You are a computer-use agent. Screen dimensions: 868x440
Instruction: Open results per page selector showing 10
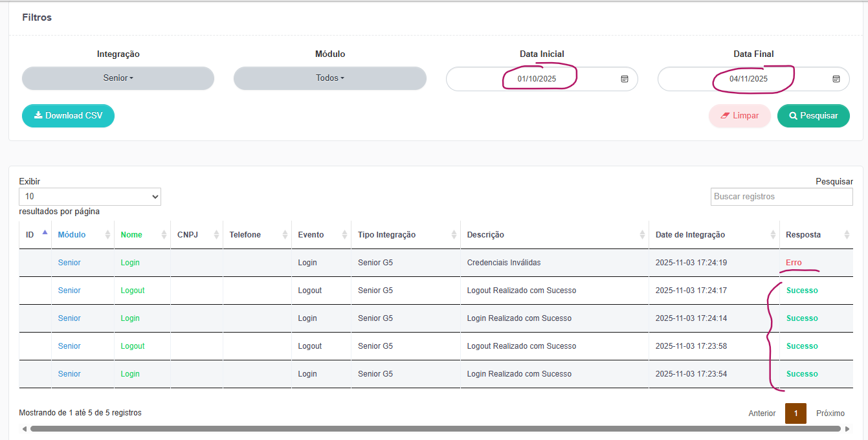tap(90, 197)
